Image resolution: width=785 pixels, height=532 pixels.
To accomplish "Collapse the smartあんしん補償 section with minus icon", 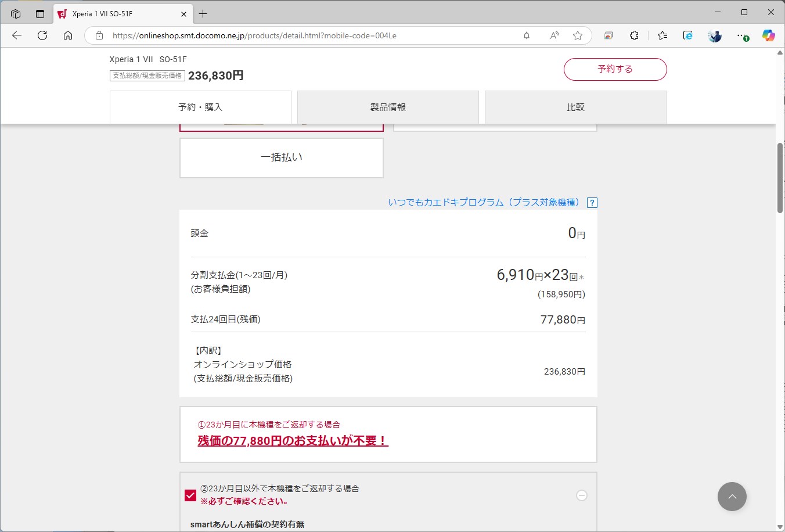I will coord(581,495).
